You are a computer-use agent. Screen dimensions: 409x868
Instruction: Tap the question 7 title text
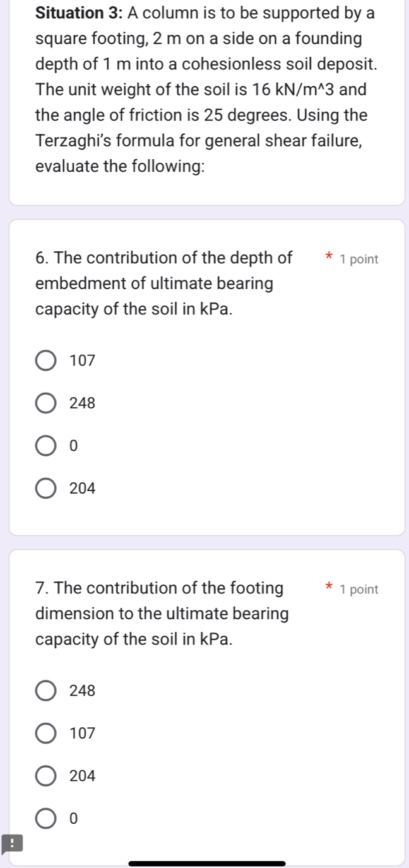coord(160,588)
